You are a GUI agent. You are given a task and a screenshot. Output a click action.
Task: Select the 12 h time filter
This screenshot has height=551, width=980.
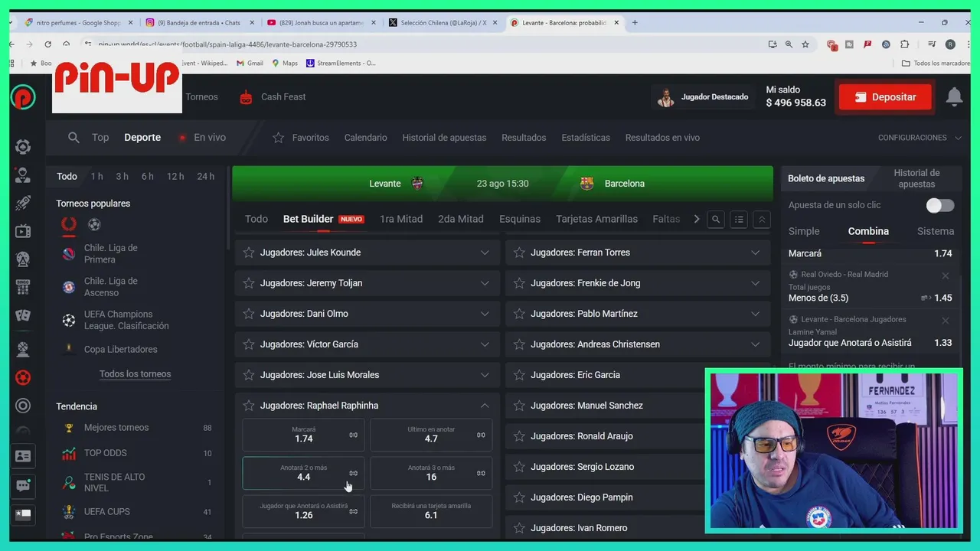(x=175, y=177)
